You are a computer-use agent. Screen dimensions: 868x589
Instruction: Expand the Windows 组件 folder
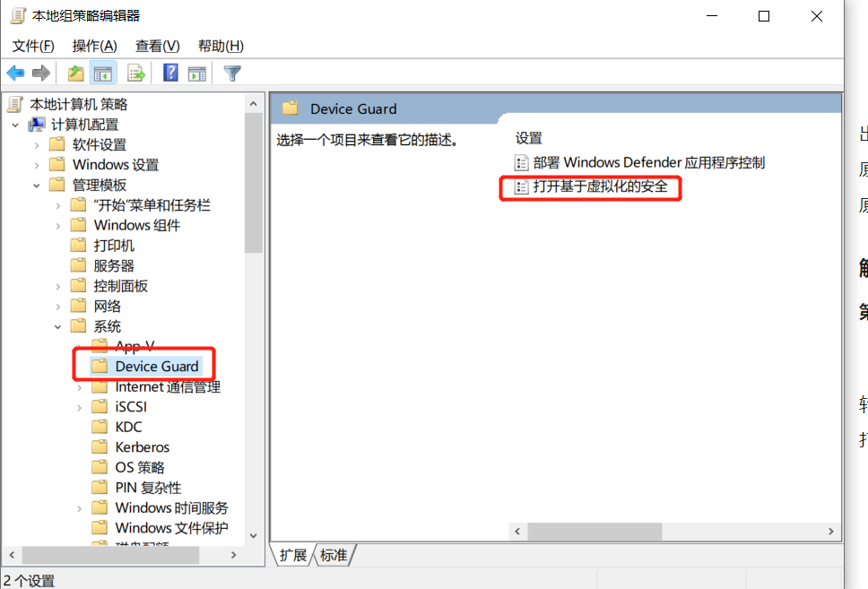click(58, 226)
